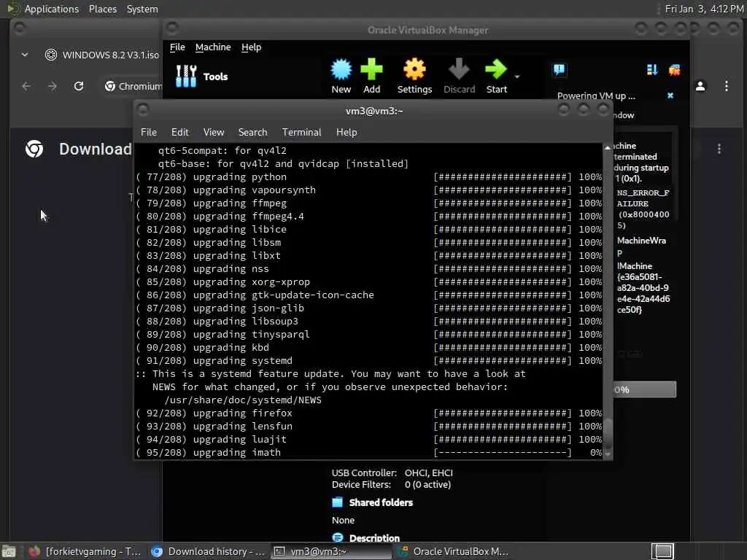
Task: Click the New VM icon in VirtualBox
Action: click(x=341, y=70)
